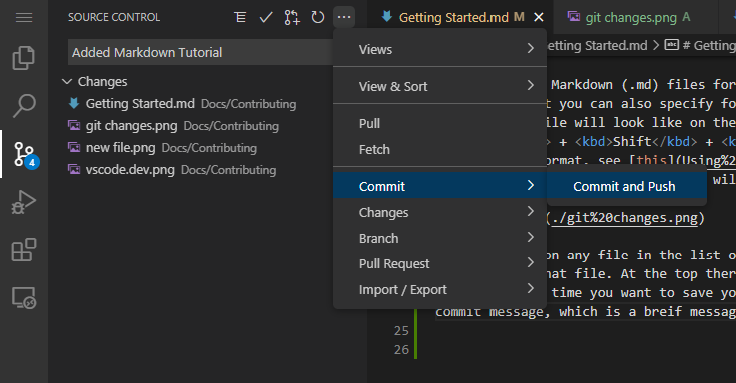Viewport: 736px width, 383px height.
Task: Expand the Pull Request submenu
Action: [x=440, y=263]
